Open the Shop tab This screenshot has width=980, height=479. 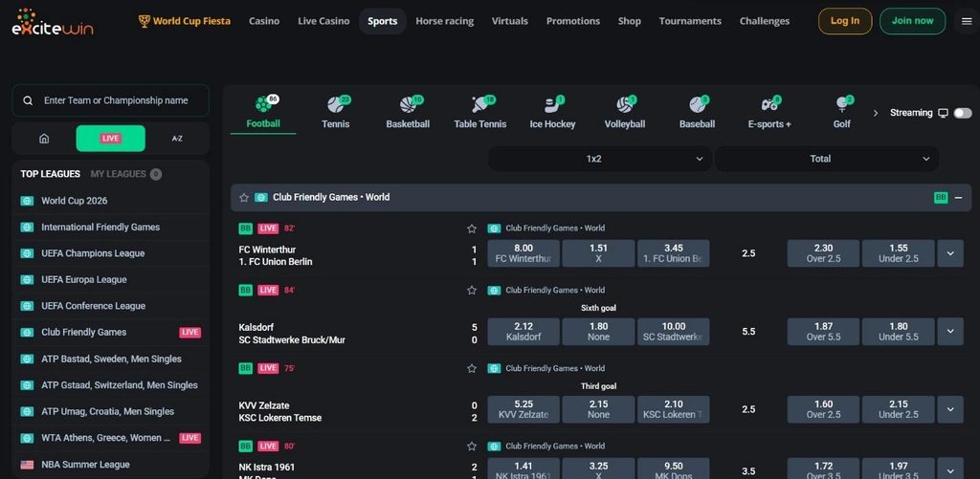[630, 21]
